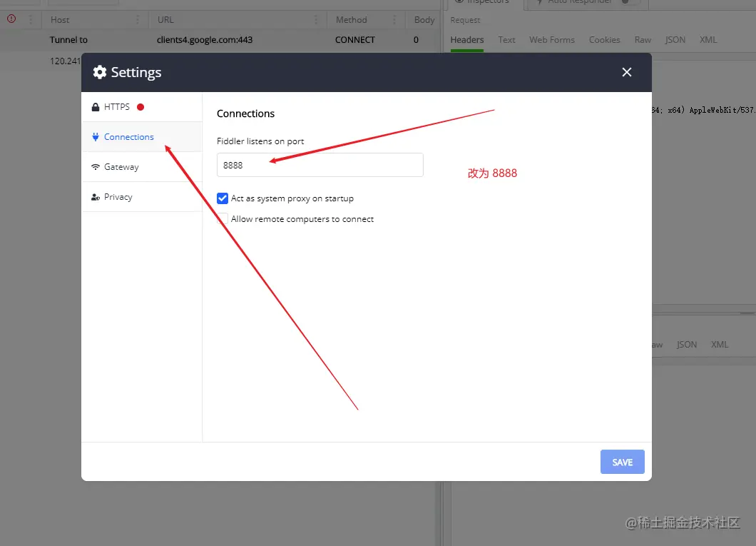Click the wifi icon beside Gateway

(x=96, y=167)
